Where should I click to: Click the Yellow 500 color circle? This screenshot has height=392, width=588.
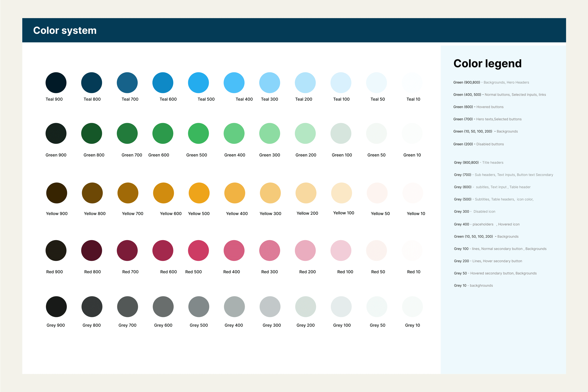(x=199, y=193)
